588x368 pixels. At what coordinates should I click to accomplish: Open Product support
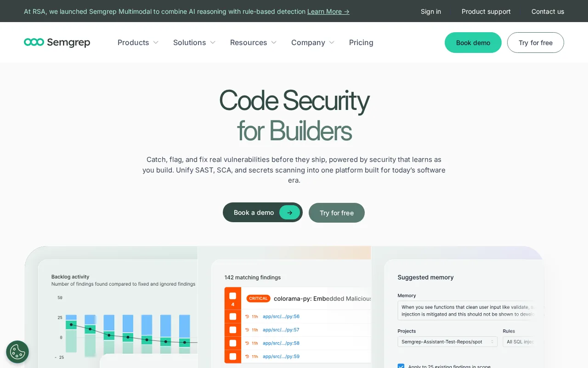click(x=486, y=11)
